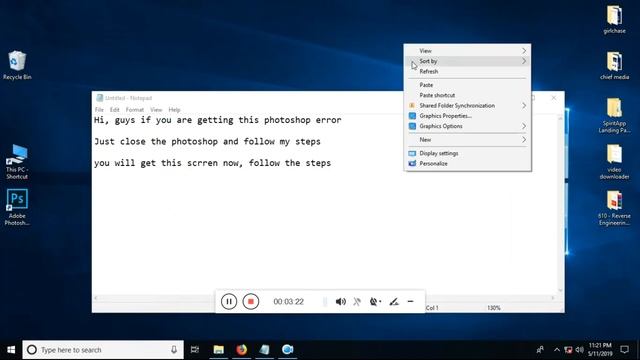Screen dimensions: 640x360
Task: Open the Recycle Bin desktop icon
Action: pos(17,65)
